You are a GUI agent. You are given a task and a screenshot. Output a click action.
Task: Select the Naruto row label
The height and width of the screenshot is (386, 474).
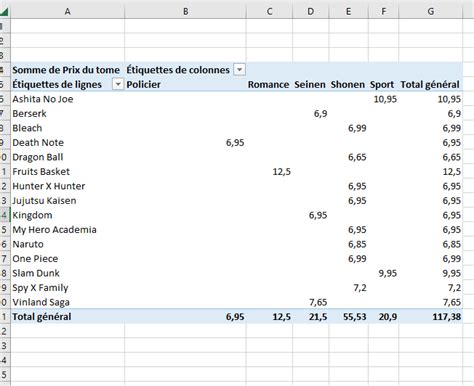(x=28, y=244)
